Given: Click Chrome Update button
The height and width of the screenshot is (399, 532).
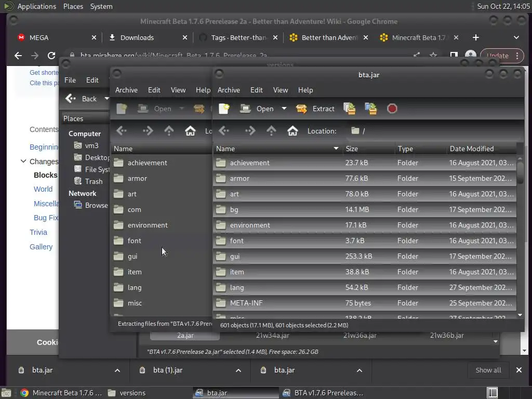Looking at the screenshot, I should click(502, 56).
